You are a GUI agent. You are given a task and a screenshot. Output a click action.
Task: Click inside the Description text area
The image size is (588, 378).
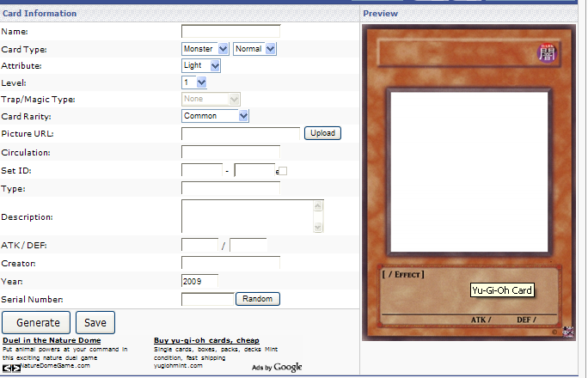click(x=248, y=216)
